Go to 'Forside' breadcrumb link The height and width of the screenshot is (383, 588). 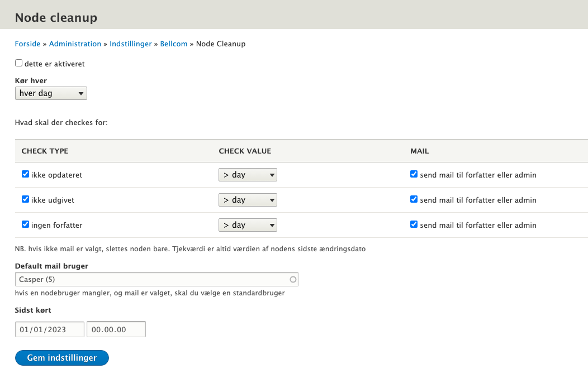pyautogui.click(x=27, y=44)
